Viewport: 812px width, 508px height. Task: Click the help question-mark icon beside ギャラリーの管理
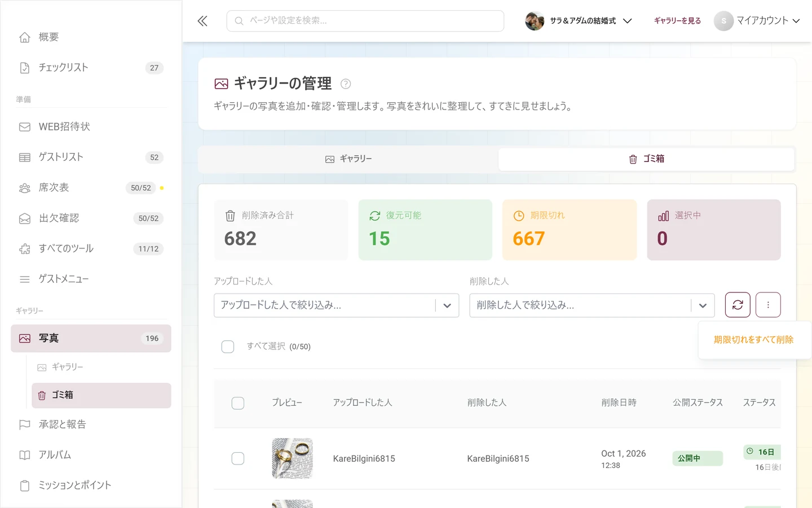[x=346, y=84]
